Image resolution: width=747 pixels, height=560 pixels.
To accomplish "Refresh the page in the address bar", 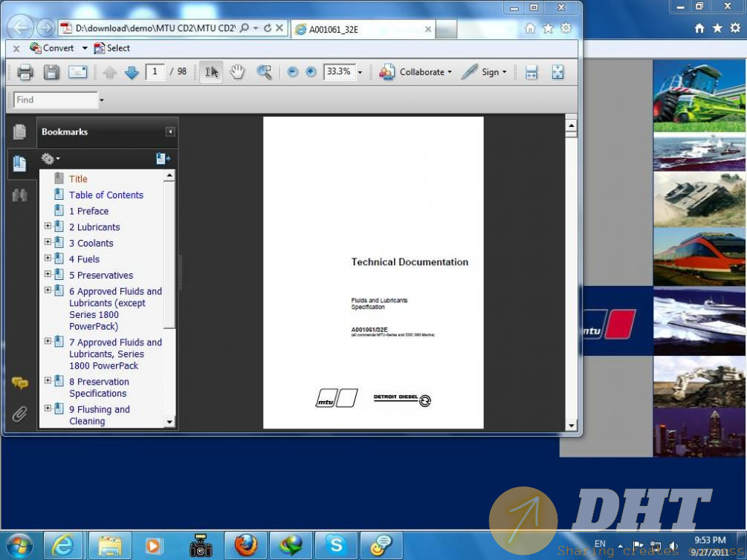I will [x=268, y=28].
